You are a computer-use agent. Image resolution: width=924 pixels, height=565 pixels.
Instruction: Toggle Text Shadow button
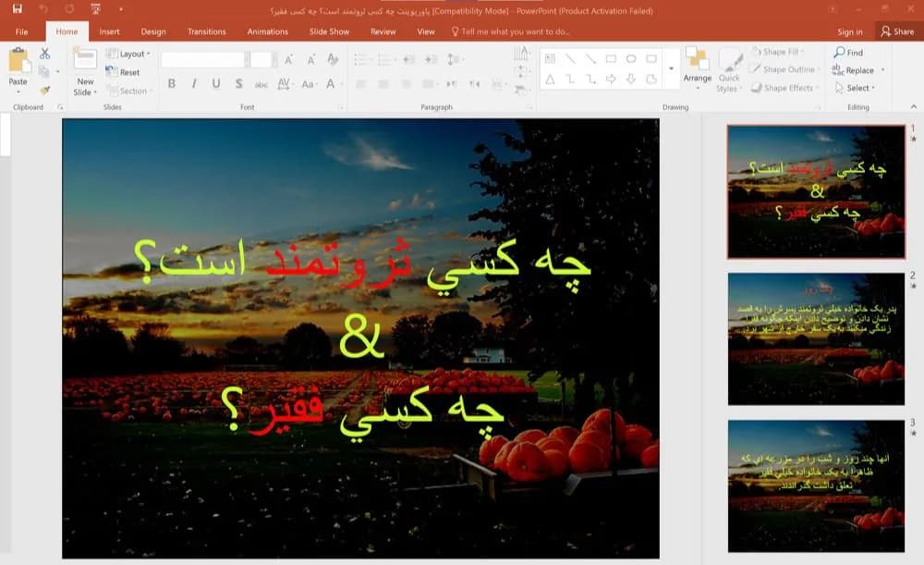[238, 84]
